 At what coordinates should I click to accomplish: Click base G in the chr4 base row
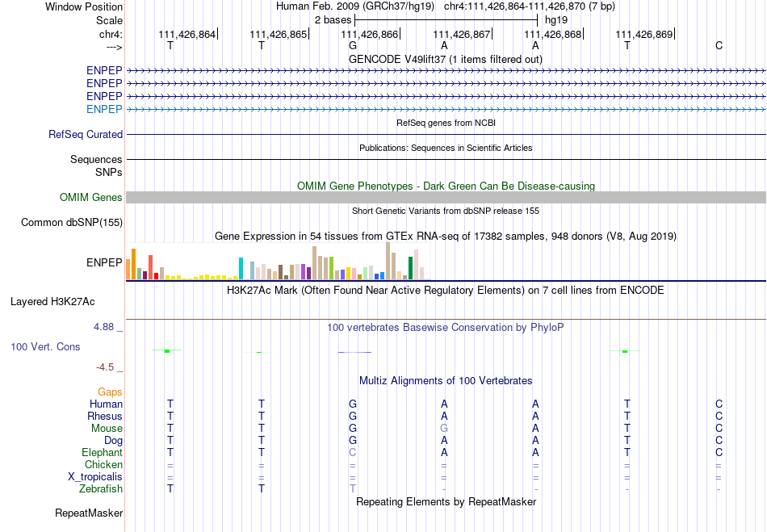tap(353, 45)
